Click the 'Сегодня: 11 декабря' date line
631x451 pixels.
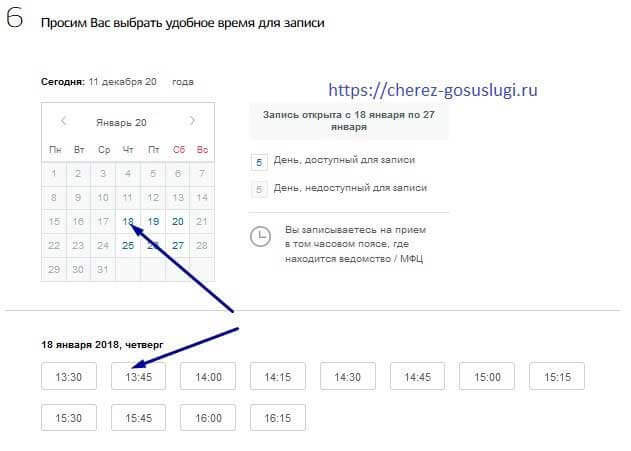(118, 82)
